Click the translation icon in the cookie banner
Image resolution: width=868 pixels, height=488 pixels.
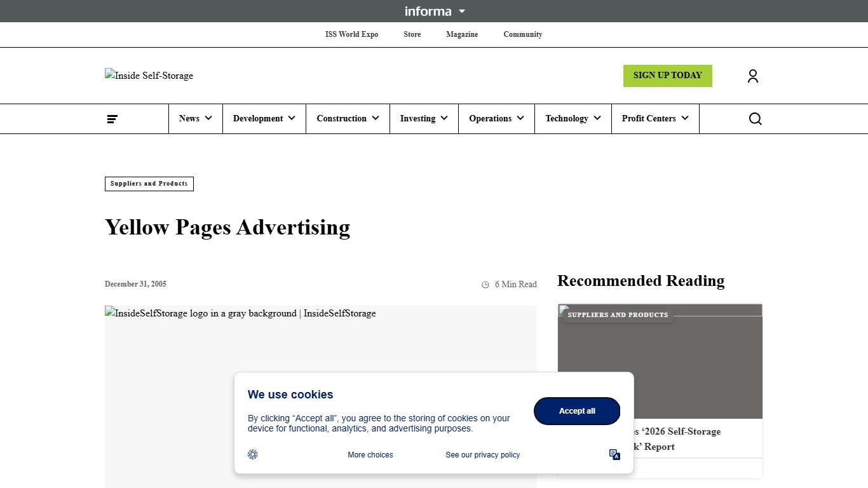pyautogui.click(x=614, y=454)
